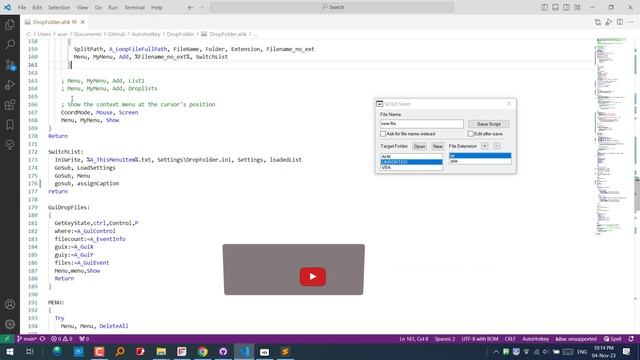The image size is (640, 360).
Task: Open the Source Control view
Action: pos(10,64)
